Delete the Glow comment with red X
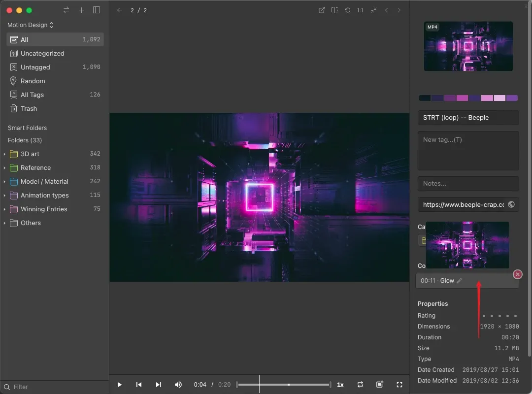 tap(517, 274)
